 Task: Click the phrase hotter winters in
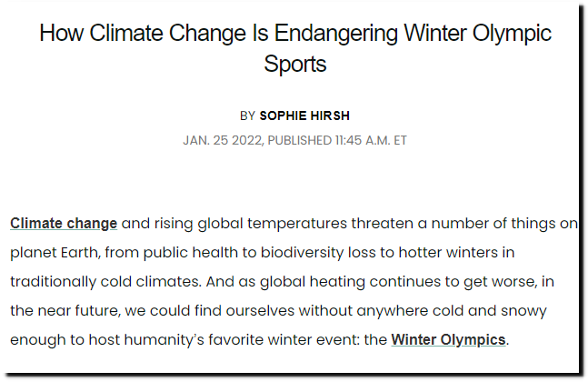456,253
